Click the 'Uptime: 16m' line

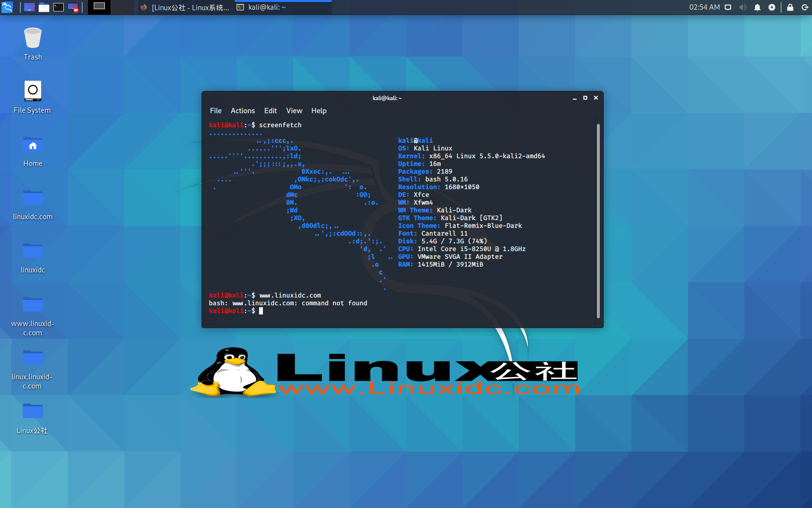420,164
